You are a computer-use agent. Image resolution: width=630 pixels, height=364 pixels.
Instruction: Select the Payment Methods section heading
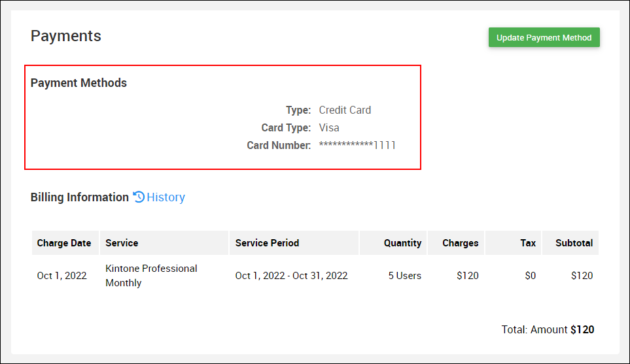(79, 83)
